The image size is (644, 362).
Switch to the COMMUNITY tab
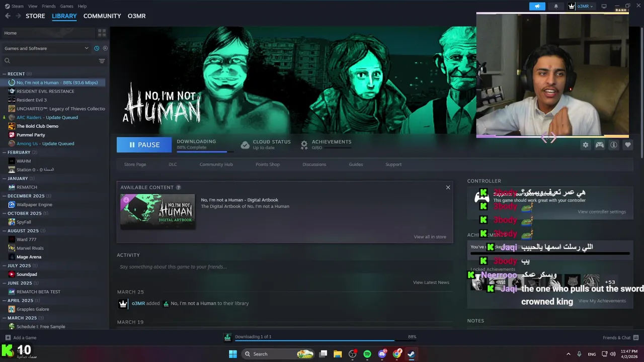click(102, 16)
